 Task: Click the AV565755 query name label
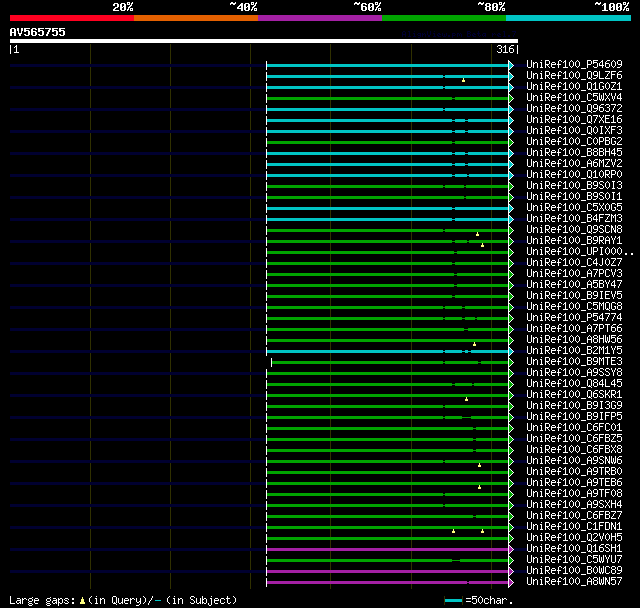(38, 32)
